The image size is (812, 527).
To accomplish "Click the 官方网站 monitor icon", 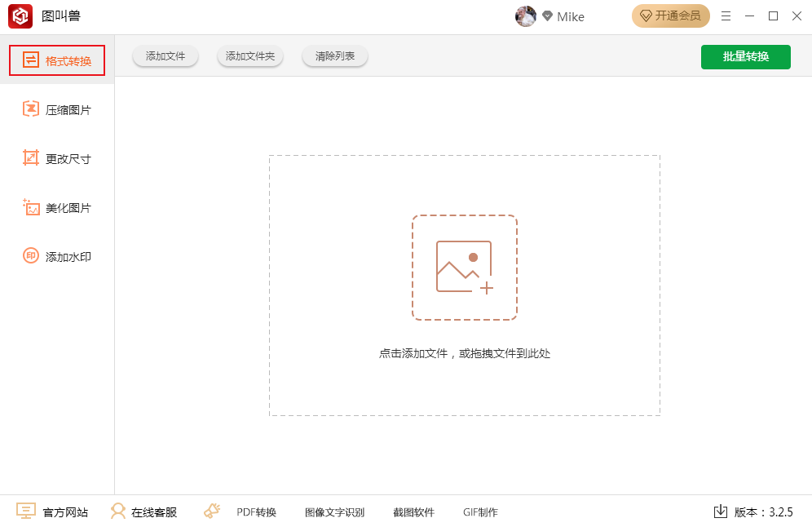I will point(26,511).
